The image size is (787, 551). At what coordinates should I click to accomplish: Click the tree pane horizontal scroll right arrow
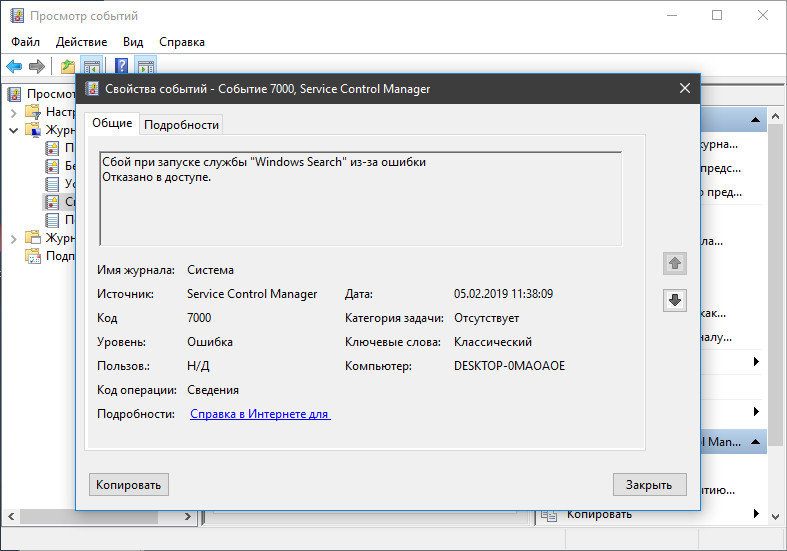pos(188,516)
